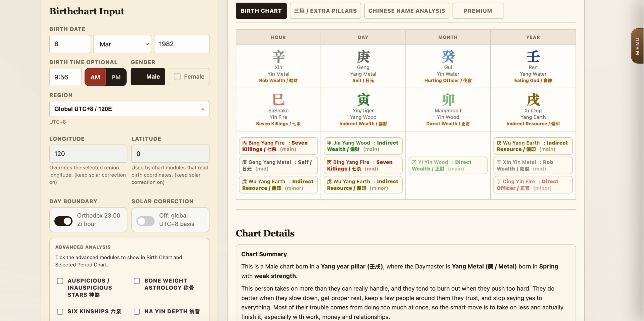This screenshot has width=644, height=321.
Task: Click Month hidden stem Yi Yin Wood (main)
Action: tap(448, 165)
